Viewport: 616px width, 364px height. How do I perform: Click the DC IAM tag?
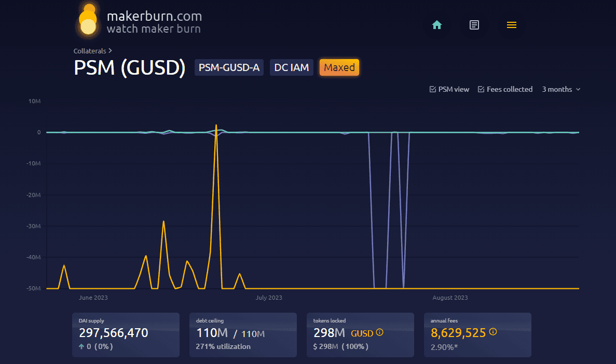(292, 67)
